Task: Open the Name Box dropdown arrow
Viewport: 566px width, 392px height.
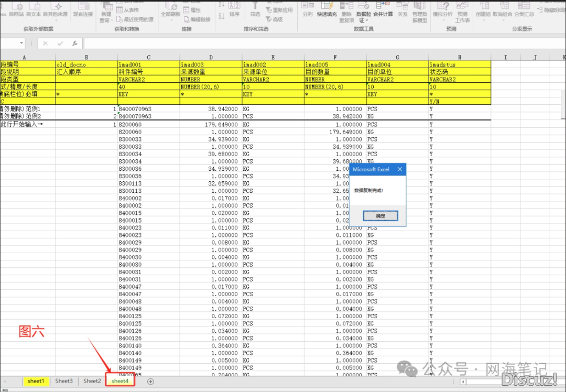Action: (21, 43)
